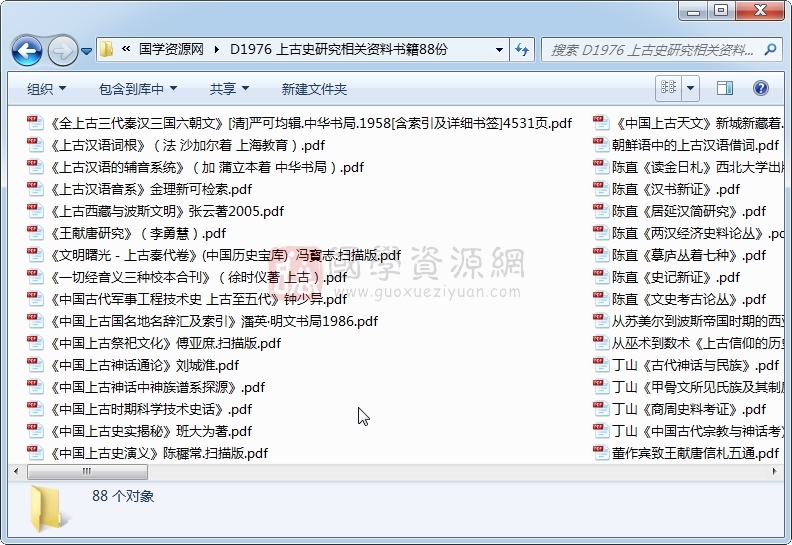Click 国学资源网 in the breadcrumb path
792x545 pixels.
(x=170, y=50)
